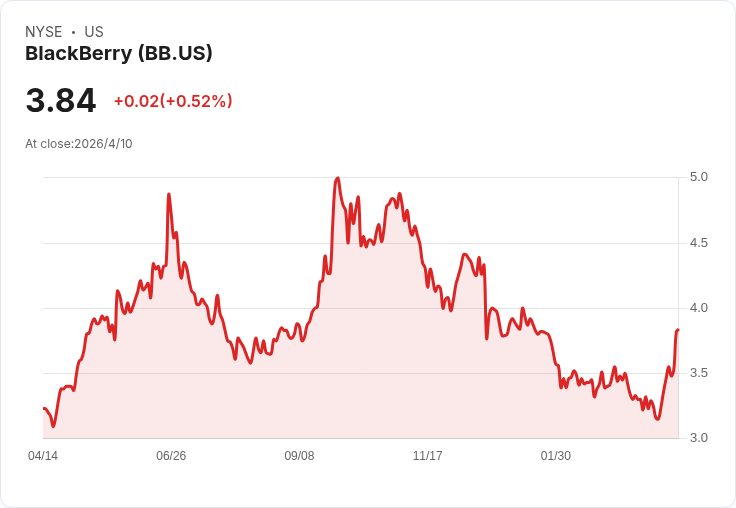Click the June spike peak above 06/26
Image resolution: width=736 pixels, height=508 pixels.
click(x=169, y=194)
